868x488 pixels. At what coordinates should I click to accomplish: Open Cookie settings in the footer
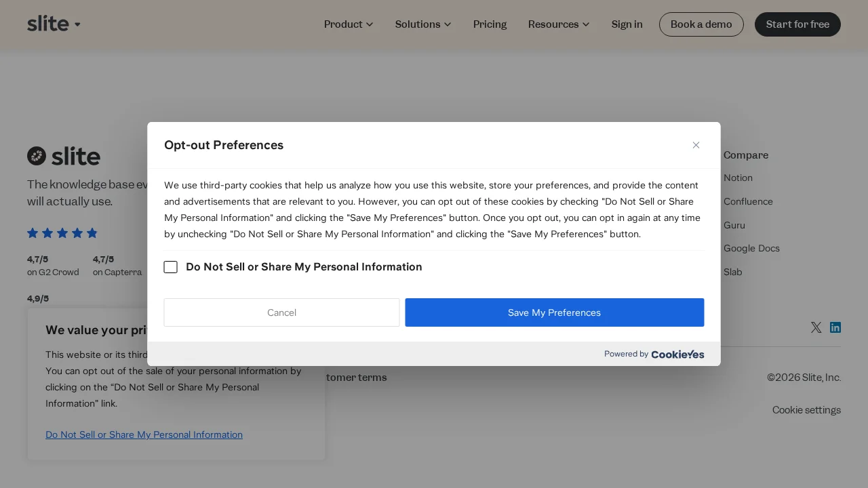tap(806, 410)
